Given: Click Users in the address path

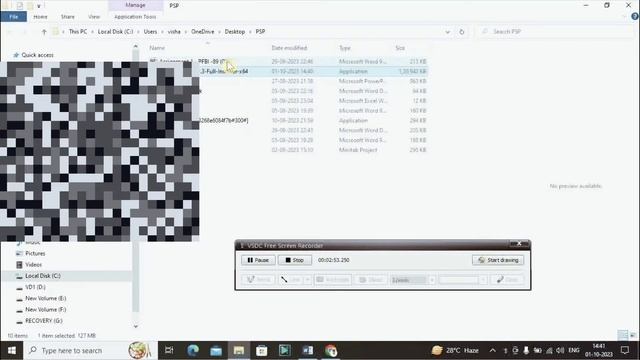Looking at the screenshot, I should pos(150,31).
